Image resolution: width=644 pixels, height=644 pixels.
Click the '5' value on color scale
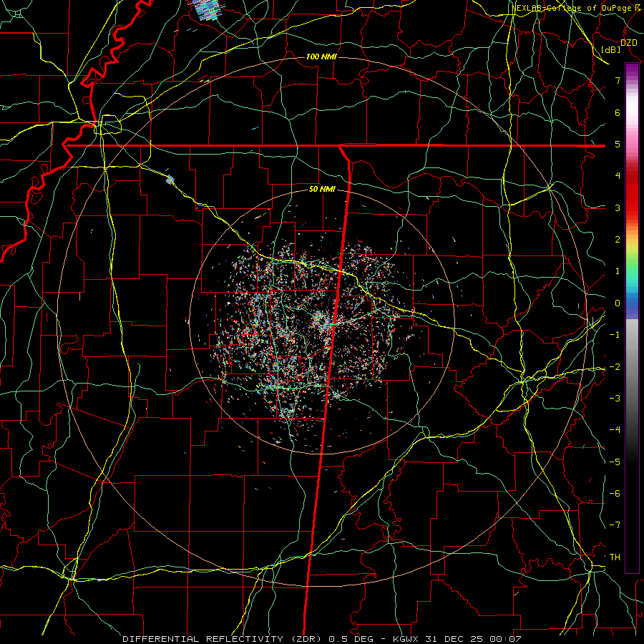[618, 144]
